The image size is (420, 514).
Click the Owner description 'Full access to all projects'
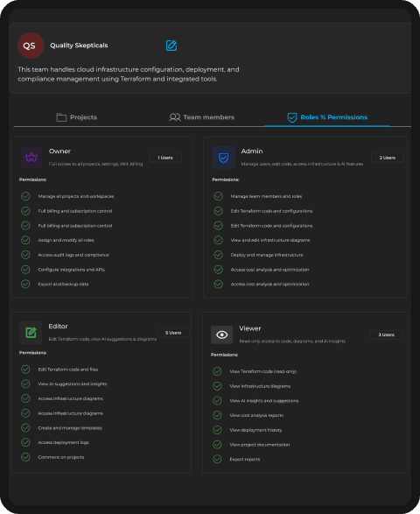click(x=95, y=164)
